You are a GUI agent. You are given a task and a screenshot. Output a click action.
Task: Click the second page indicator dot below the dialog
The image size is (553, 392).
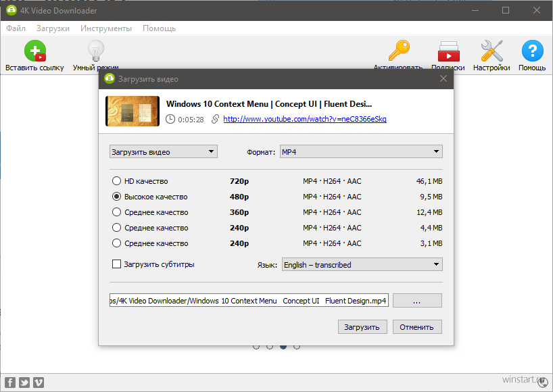270,347
